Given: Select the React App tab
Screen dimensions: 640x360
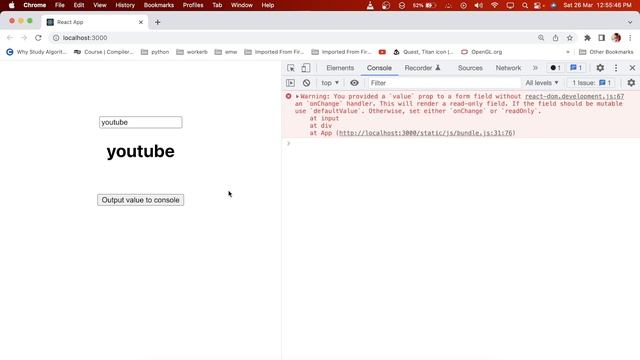Looking at the screenshot, I should click(x=95, y=22).
